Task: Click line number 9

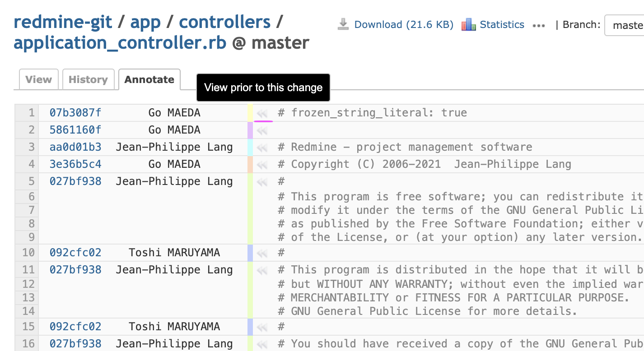Action: [x=32, y=237]
